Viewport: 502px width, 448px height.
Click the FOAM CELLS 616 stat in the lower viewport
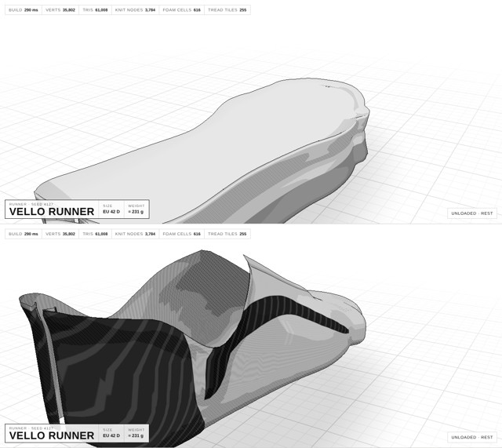click(181, 234)
